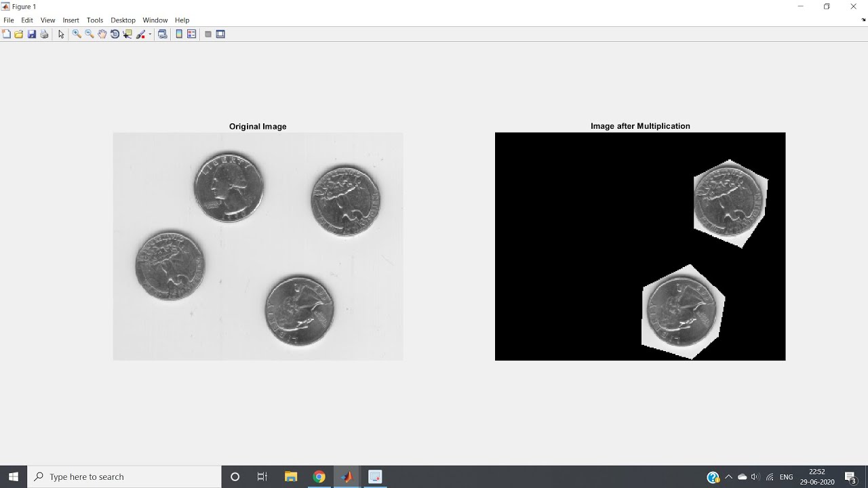Open the notification center icon
This screenshot has width=868, height=488.
(x=851, y=477)
